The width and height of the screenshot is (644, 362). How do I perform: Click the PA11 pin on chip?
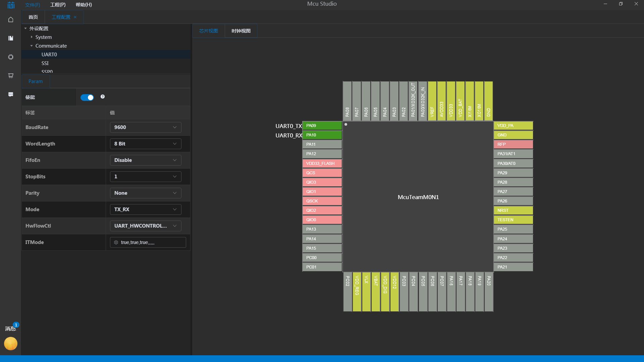click(322, 144)
